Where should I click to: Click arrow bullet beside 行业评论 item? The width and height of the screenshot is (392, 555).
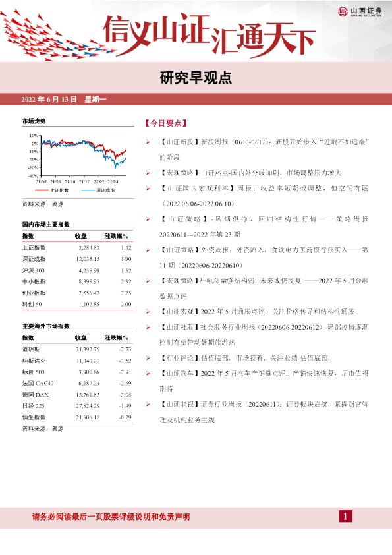click(x=148, y=358)
